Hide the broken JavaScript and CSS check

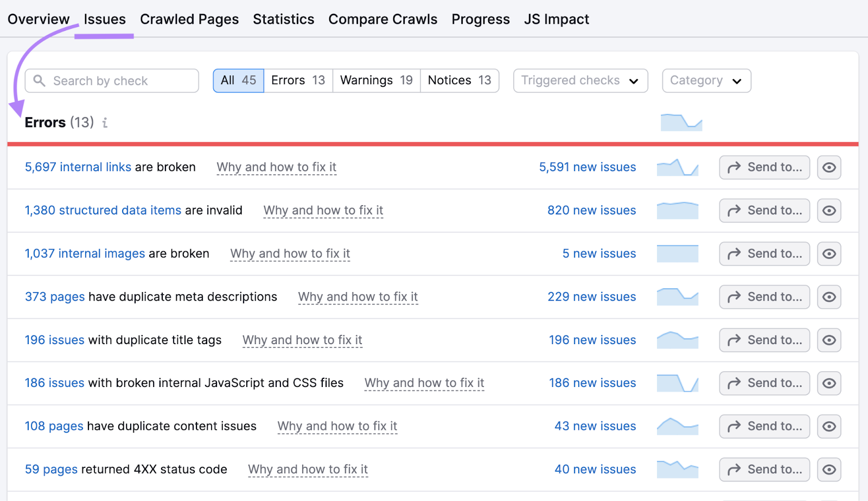click(829, 383)
